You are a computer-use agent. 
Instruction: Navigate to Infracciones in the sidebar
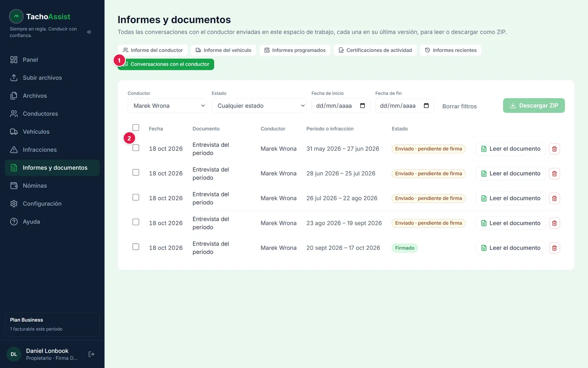pos(52,150)
